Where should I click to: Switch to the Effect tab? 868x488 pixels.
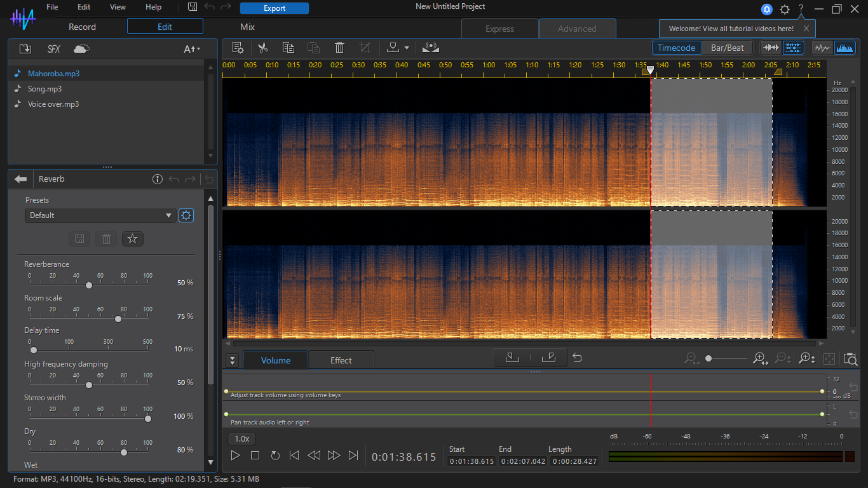click(341, 360)
